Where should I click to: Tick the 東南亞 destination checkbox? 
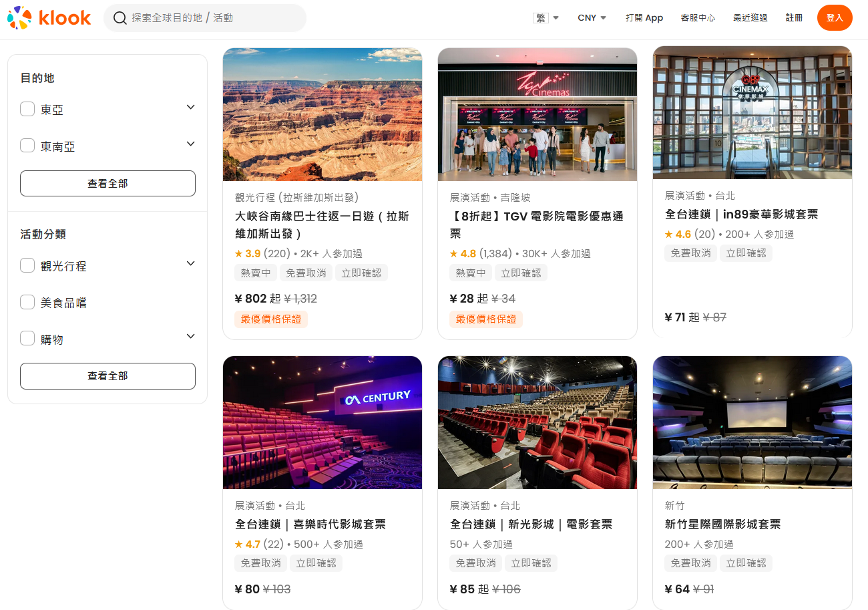coord(27,146)
